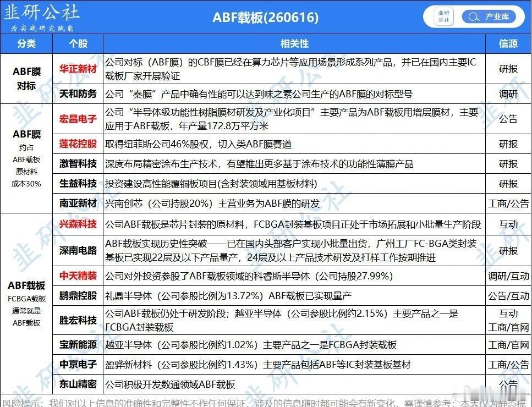Image resolution: width=532 pixels, height=407 pixels.
Task: Click the 韭研公社 round logo badge
Action: click(444, 16)
